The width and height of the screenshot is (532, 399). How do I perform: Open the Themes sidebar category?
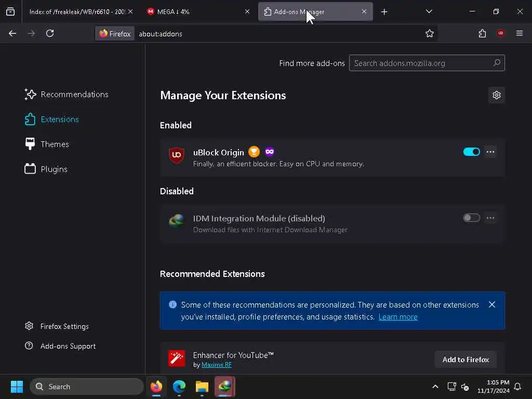click(47, 144)
